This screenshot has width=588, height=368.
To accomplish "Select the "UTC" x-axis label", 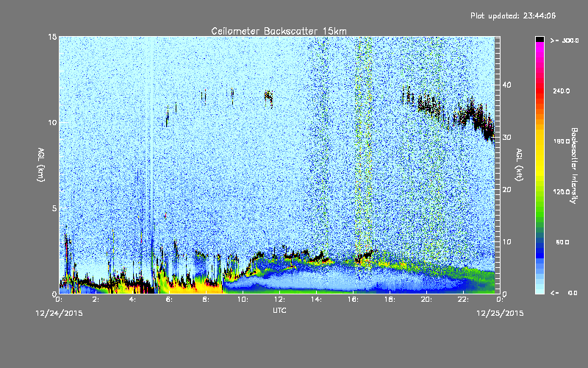I will (x=279, y=310).
